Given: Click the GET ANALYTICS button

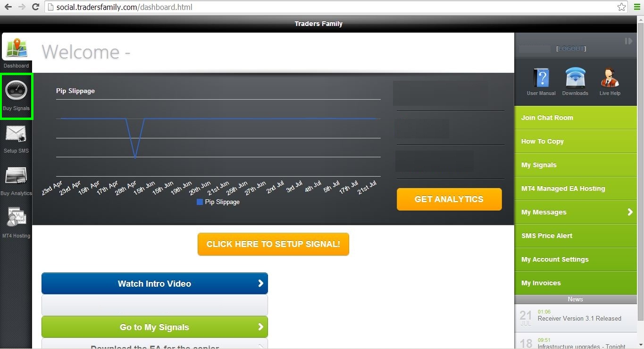Looking at the screenshot, I should click(x=449, y=199).
